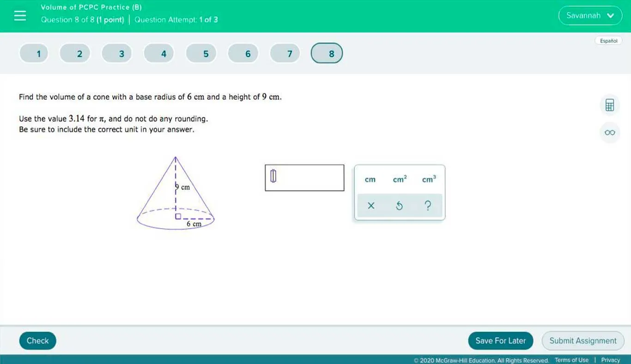Click the undo arrow icon

click(x=399, y=206)
